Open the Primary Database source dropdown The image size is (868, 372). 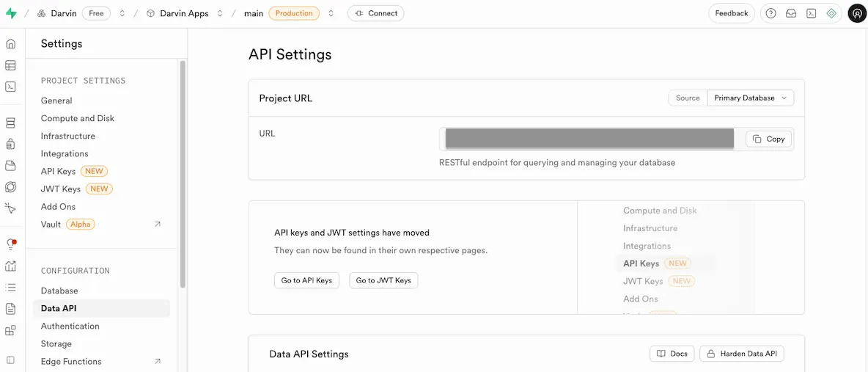(751, 98)
